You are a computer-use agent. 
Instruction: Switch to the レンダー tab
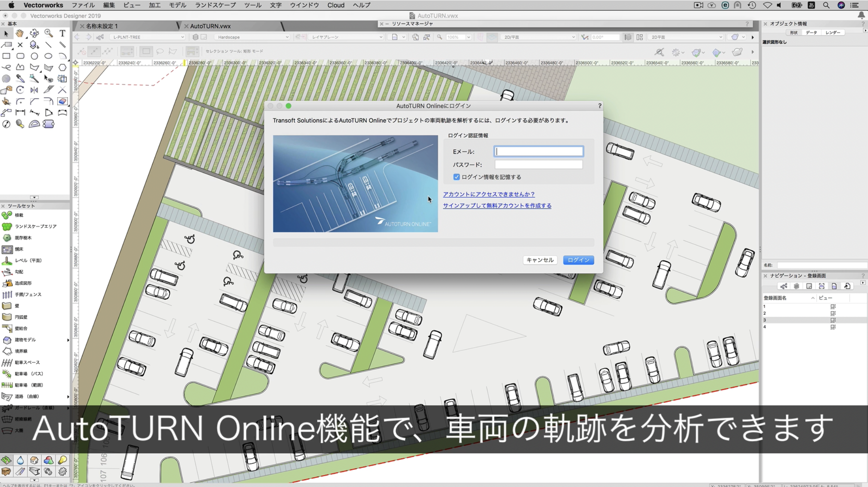click(x=833, y=32)
